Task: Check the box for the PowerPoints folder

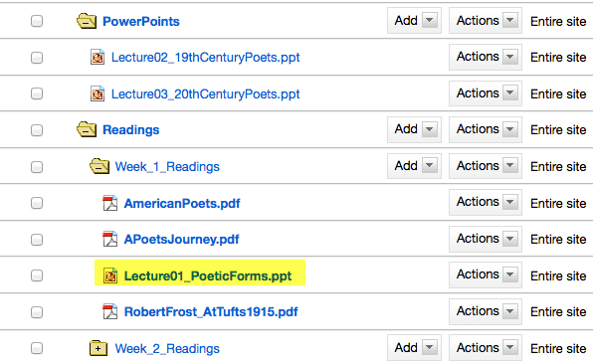Action: pyautogui.click(x=37, y=21)
